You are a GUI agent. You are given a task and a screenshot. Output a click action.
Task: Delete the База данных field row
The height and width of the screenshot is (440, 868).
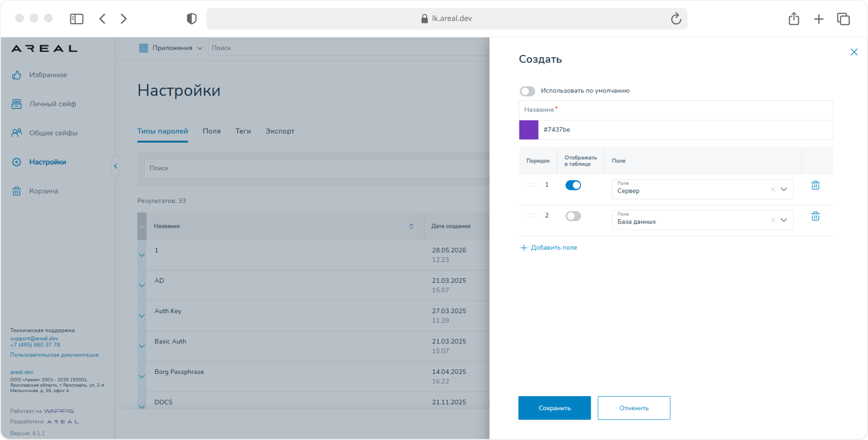815,216
